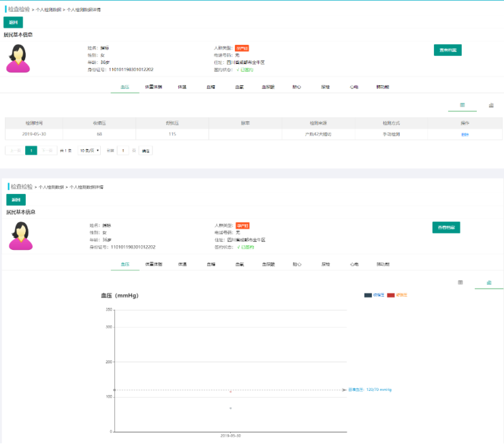Select page 1 in pagination
504x444 pixels.
31,150
